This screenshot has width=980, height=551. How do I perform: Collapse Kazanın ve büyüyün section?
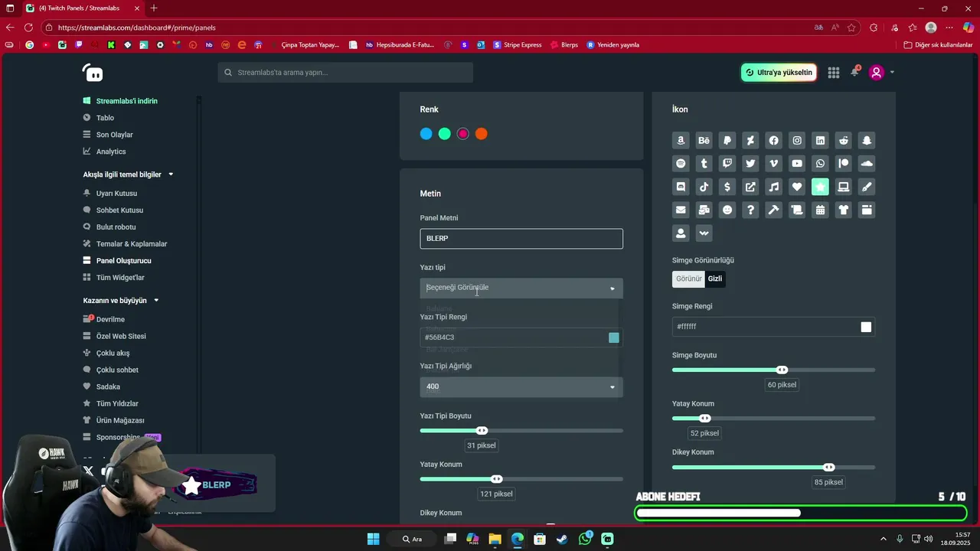click(x=156, y=301)
